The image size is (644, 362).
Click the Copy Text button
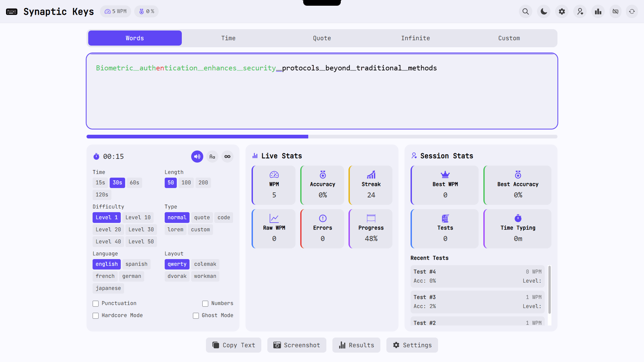tap(233, 345)
